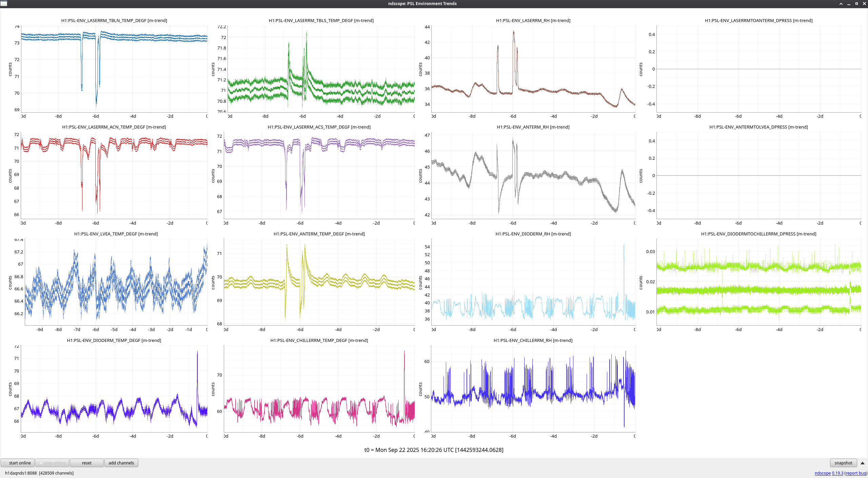Open the 0.19.3 version link
The image size is (868, 478).
(x=837, y=473)
